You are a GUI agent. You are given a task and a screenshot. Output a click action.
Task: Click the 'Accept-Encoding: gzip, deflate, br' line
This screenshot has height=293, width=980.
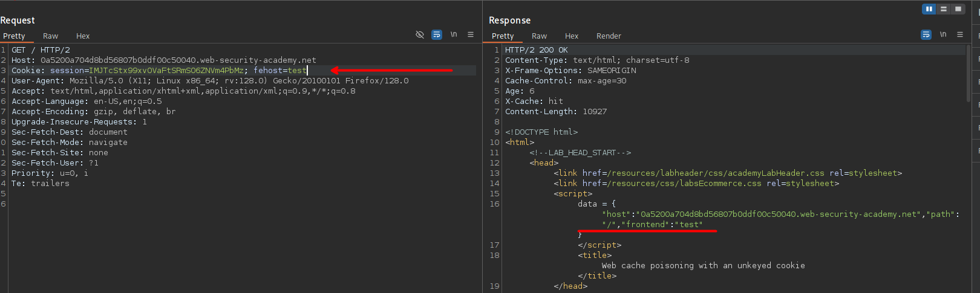[x=94, y=112]
